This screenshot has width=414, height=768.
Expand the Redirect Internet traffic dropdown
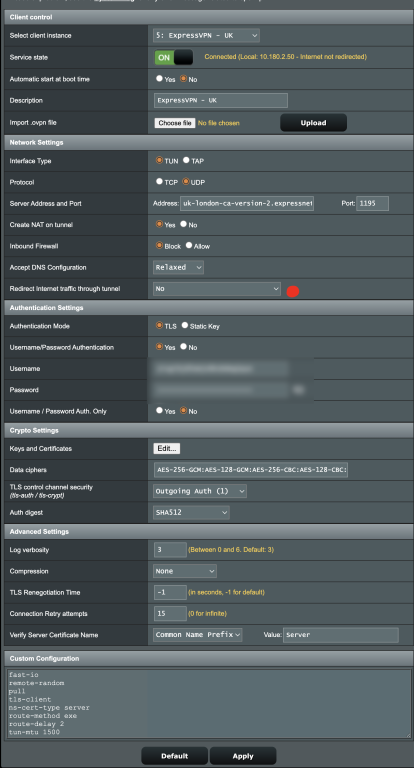pos(217,289)
